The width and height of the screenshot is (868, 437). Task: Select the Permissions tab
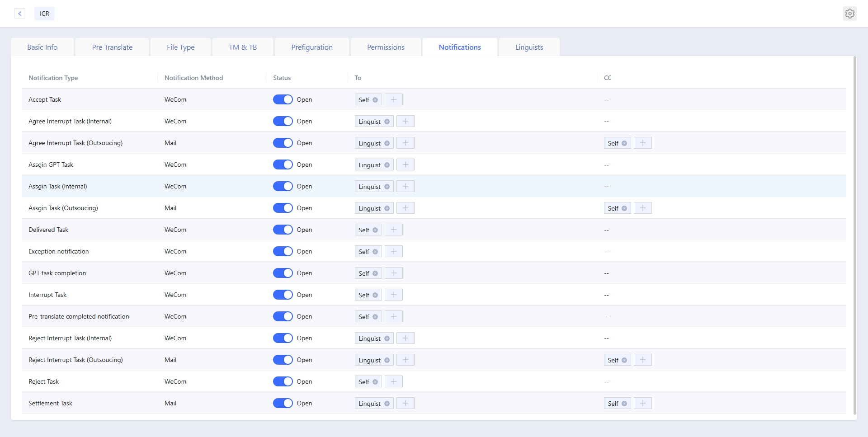pos(386,47)
